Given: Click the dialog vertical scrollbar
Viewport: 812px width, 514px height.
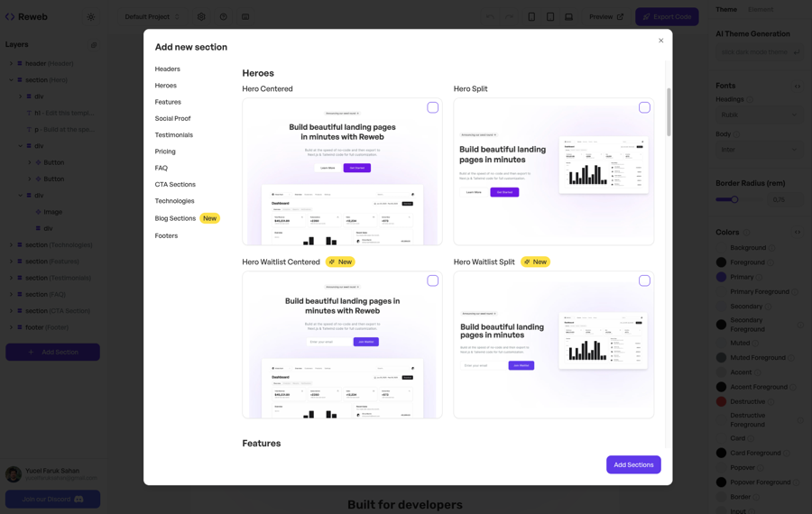Looking at the screenshot, I should coord(669,112).
